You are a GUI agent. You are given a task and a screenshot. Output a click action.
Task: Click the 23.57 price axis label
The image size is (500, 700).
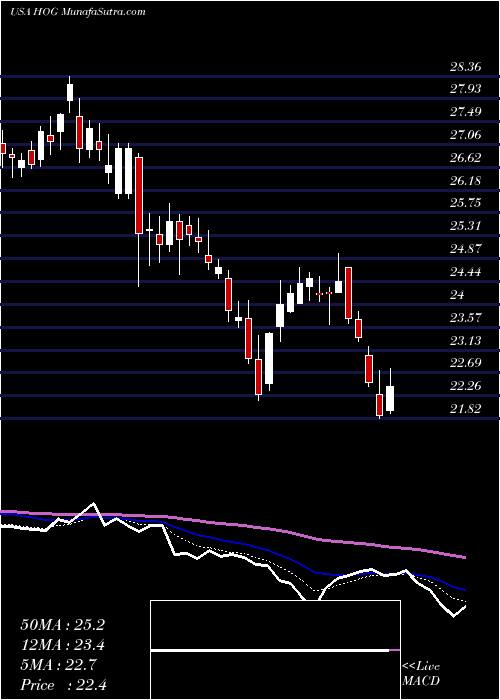(465, 318)
